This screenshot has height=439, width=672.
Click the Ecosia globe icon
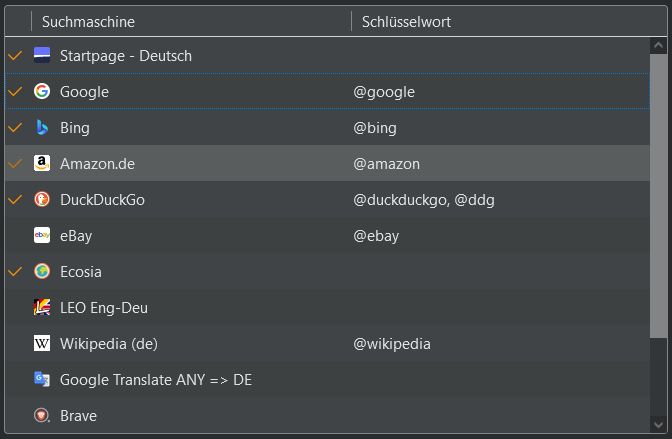[42, 271]
